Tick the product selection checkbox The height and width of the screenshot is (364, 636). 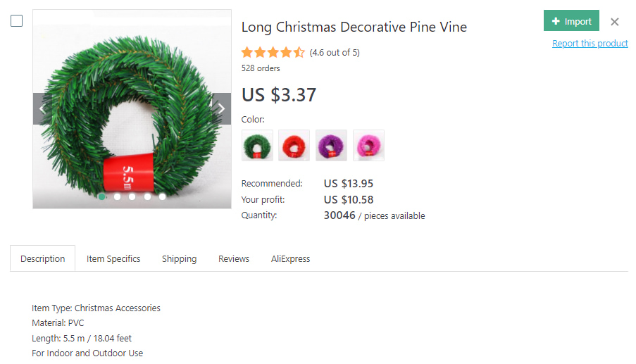pos(16,21)
